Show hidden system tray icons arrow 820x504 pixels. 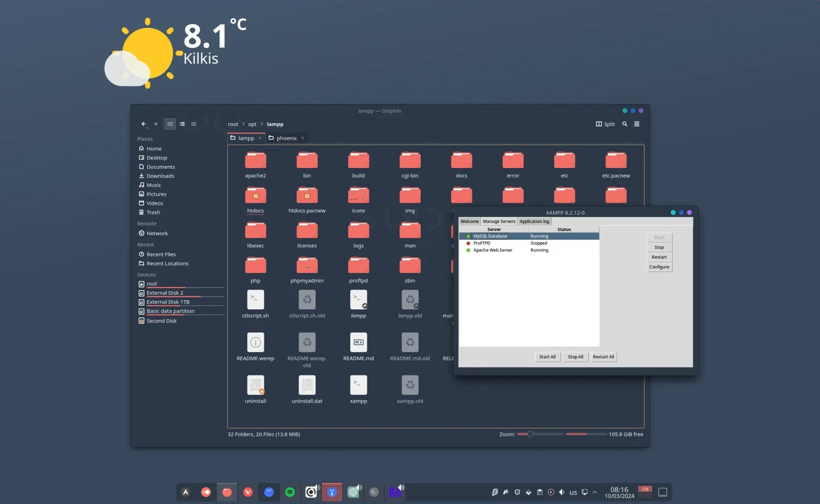click(595, 492)
